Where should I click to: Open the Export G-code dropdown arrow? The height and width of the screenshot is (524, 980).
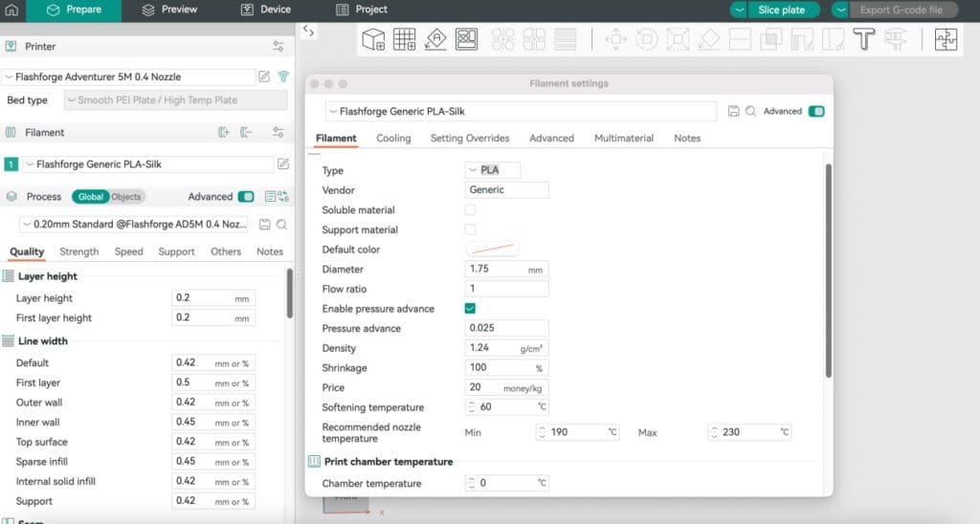pyautogui.click(x=840, y=10)
